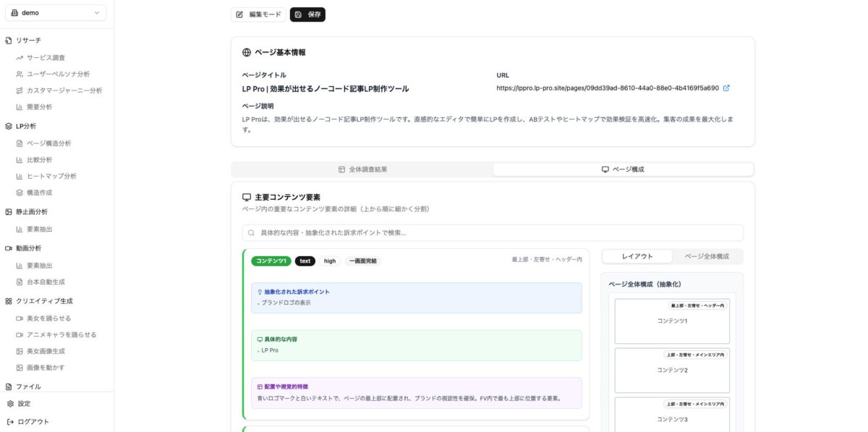Select 構造作成 under LP分析
This screenshot has width=868, height=432.
(40, 192)
